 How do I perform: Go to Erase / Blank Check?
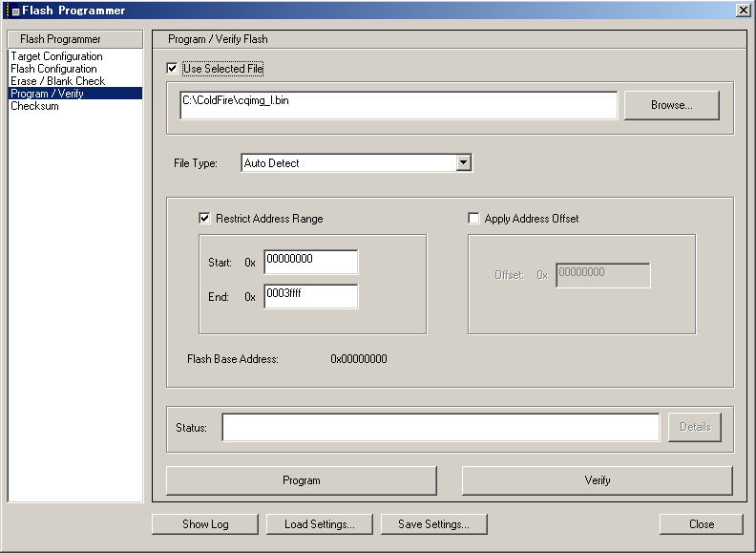pyautogui.click(x=57, y=81)
